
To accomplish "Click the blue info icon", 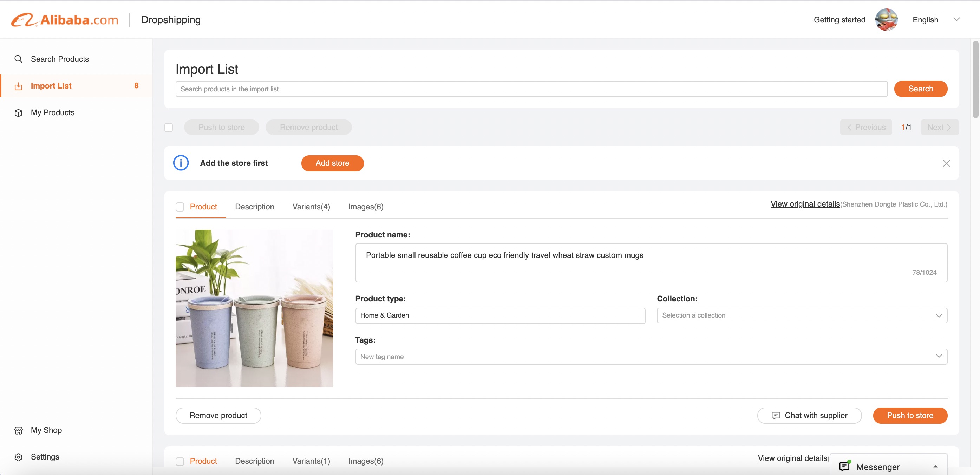I will tap(181, 163).
